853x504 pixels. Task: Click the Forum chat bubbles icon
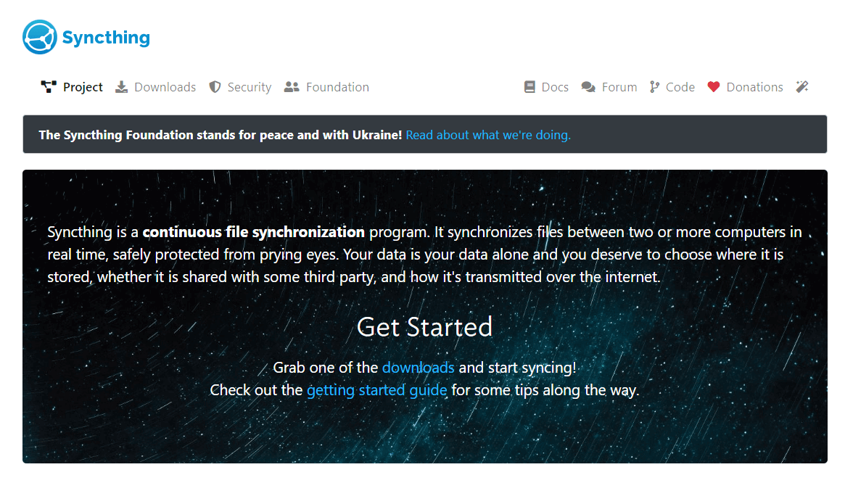tap(588, 87)
